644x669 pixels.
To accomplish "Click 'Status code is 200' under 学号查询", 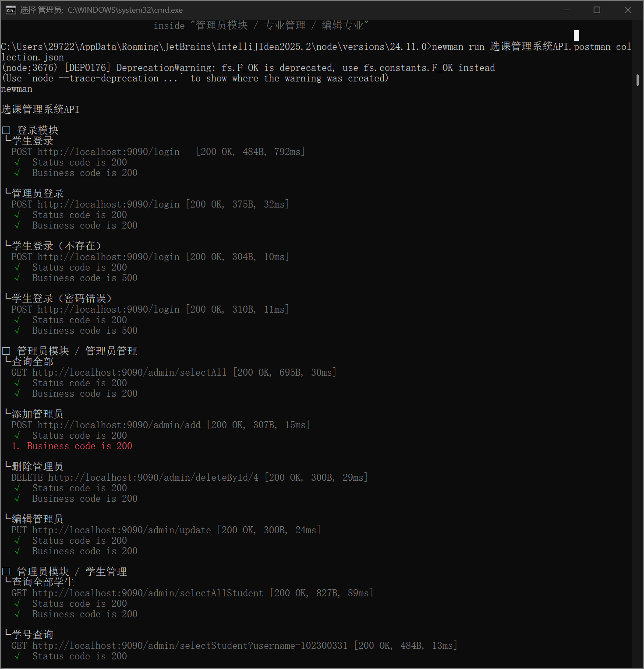I will tap(80, 656).
